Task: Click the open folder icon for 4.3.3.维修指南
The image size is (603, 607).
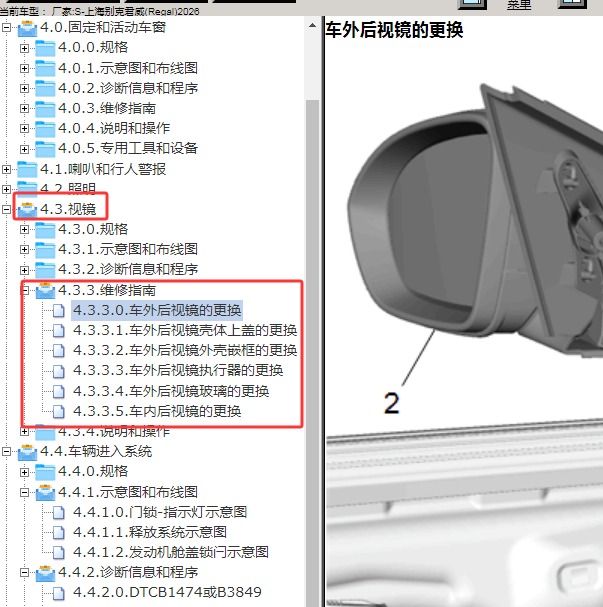Action: (45, 290)
